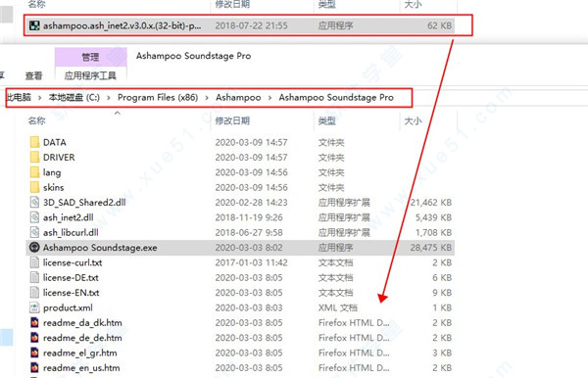Click the 21,462 KB size cell
The image size is (588, 378).
tap(431, 203)
